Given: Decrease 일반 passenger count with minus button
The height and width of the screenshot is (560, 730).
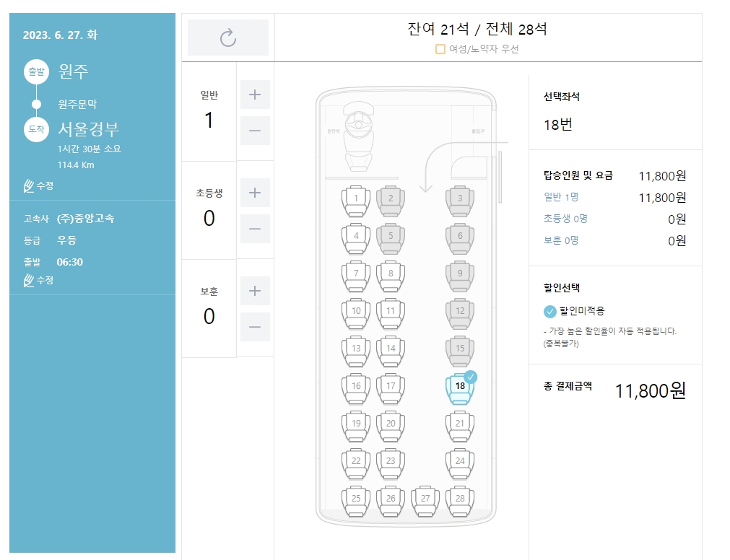Looking at the screenshot, I should point(254,131).
